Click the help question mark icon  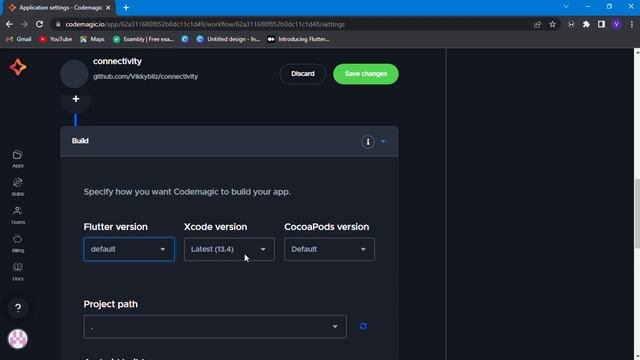pos(18,307)
